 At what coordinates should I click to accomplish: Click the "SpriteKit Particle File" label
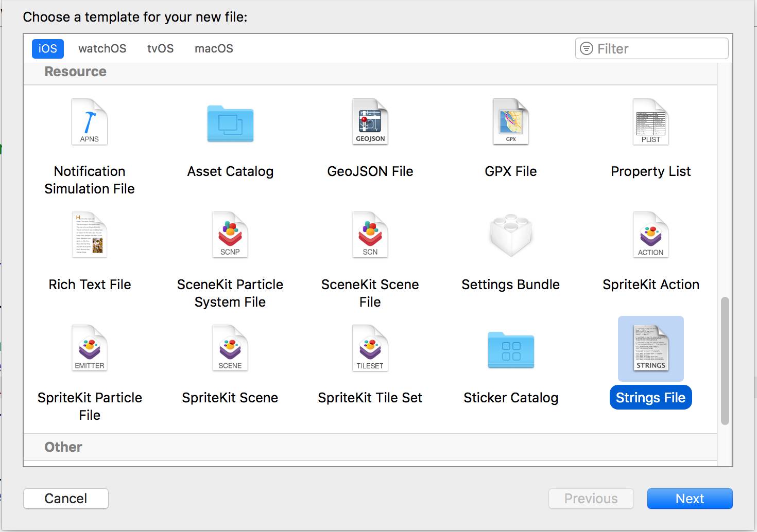[x=90, y=406]
